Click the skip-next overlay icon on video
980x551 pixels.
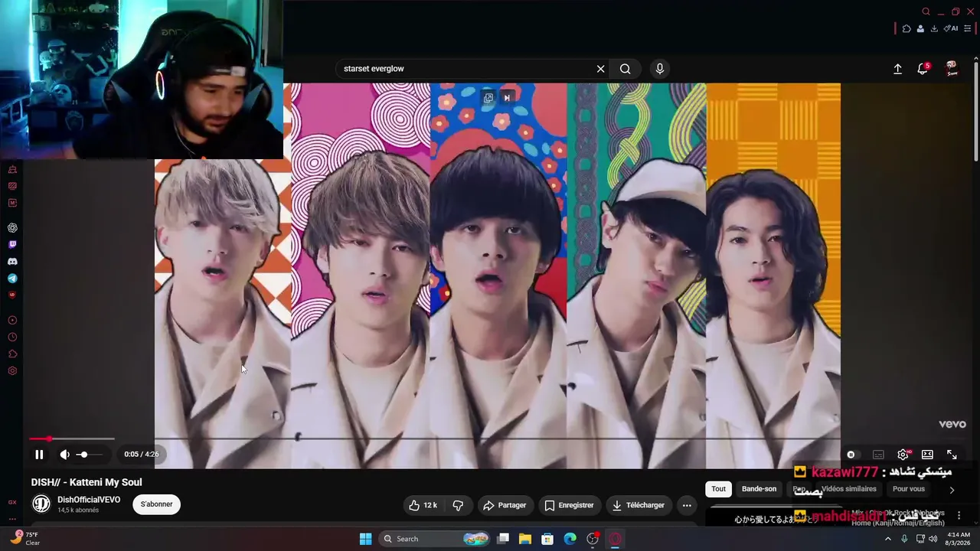coord(507,98)
